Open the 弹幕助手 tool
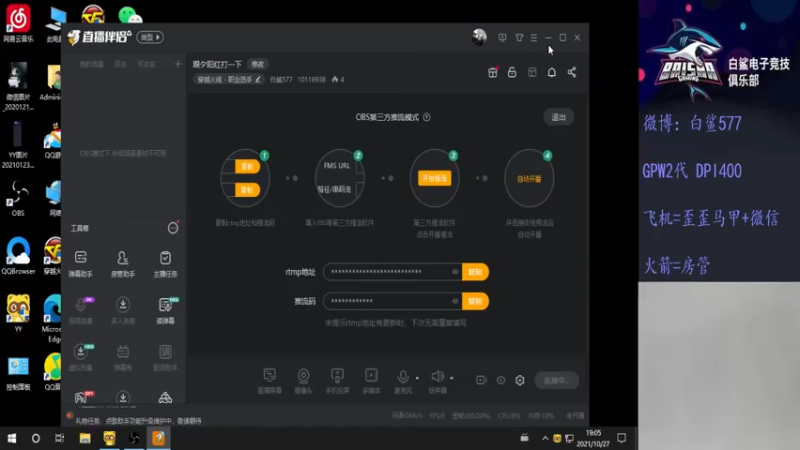The width and height of the screenshot is (800, 450). pyautogui.click(x=81, y=264)
